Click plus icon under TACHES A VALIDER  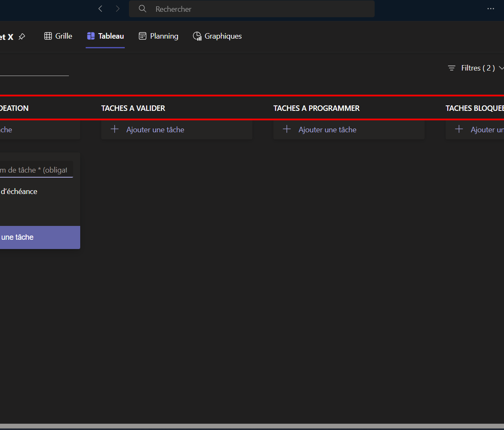pyautogui.click(x=115, y=129)
